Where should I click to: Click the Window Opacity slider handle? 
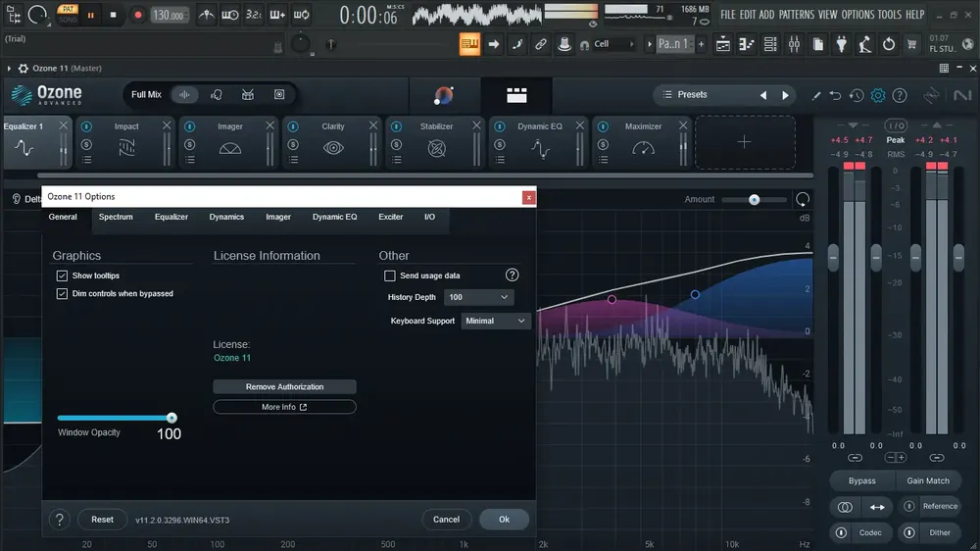tap(171, 418)
